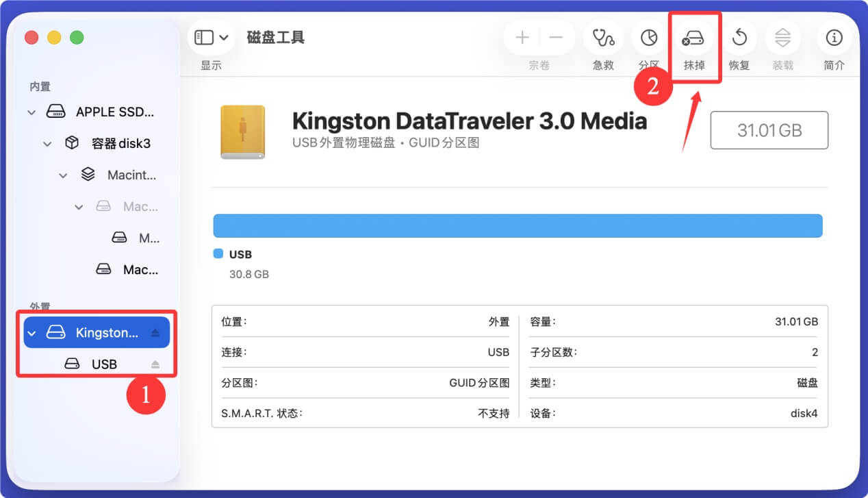Click the remove volume minus icon
This screenshot has height=498, width=868.
point(556,37)
